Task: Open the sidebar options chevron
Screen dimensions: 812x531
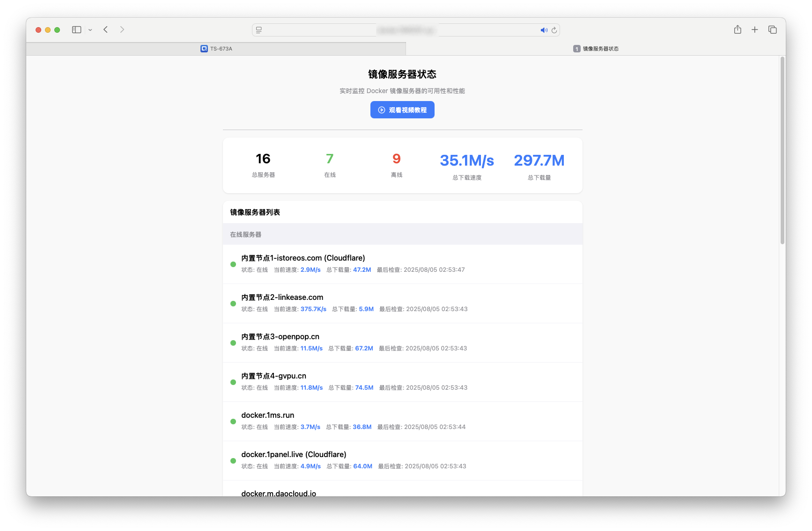Action: point(90,29)
